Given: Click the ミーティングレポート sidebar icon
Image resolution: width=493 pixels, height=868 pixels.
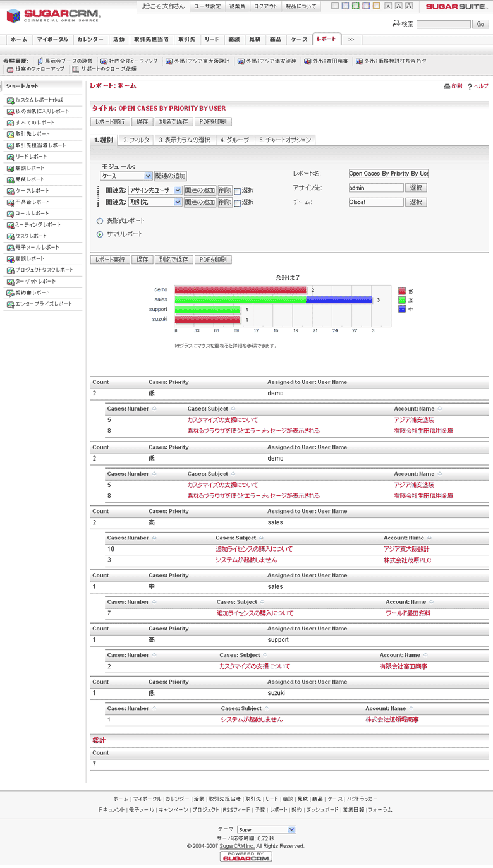Looking at the screenshot, I should (11, 225).
